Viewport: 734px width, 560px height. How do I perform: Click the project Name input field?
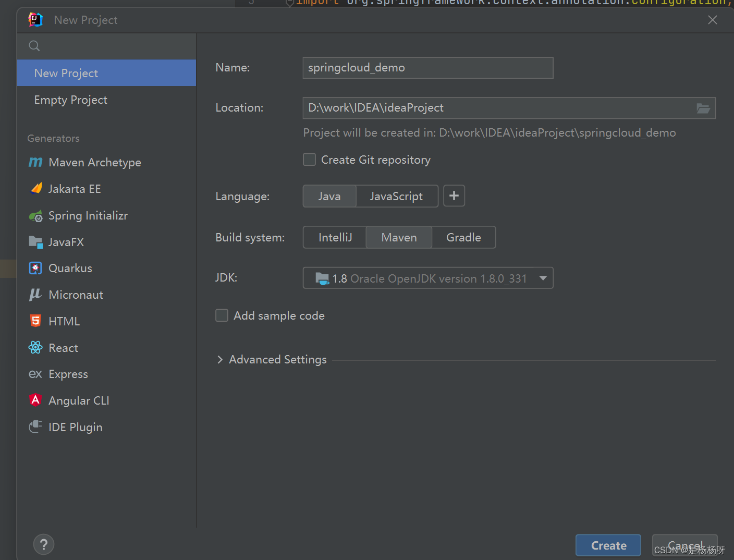pos(428,68)
